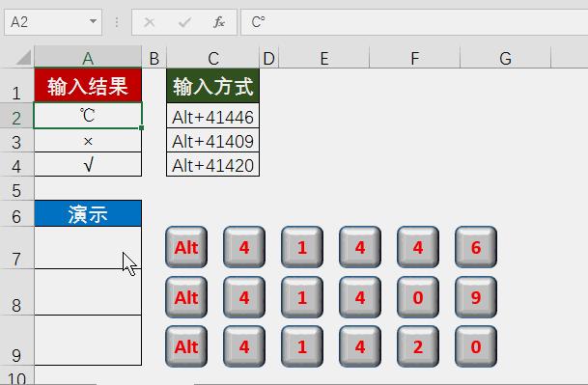The image size is (588, 385).
Task: Click the Name Box showing A2
Action: pos(53,22)
